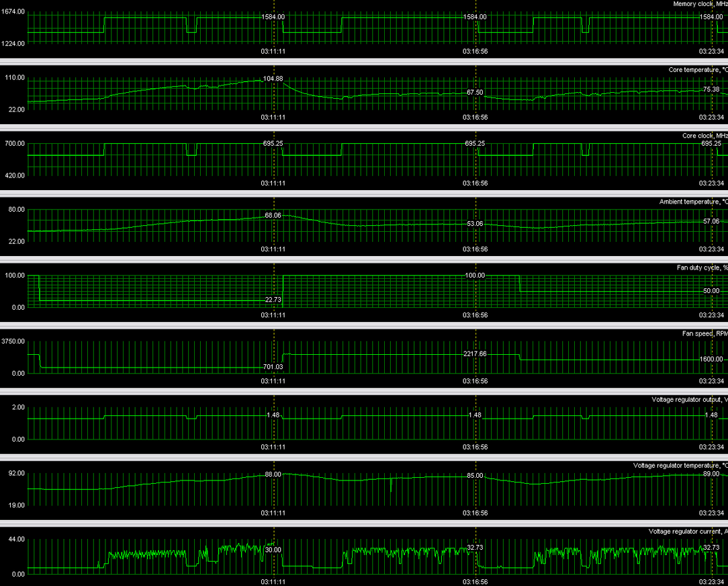The width and height of the screenshot is (728, 586).
Task: Click the "Voltage regulator output, V" graph title
Action: tap(690, 400)
